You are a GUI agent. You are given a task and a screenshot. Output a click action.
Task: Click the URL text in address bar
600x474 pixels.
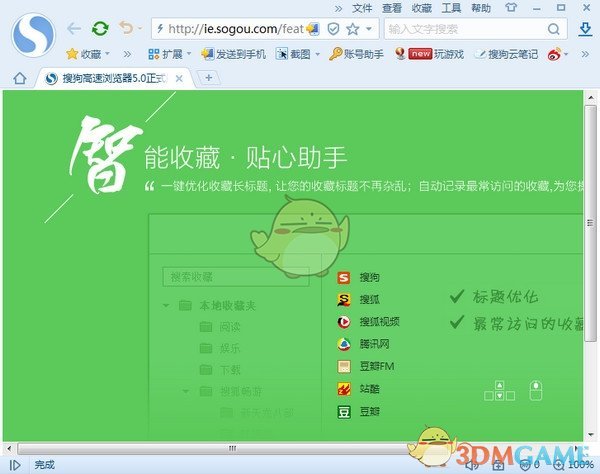[x=236, y=29]
